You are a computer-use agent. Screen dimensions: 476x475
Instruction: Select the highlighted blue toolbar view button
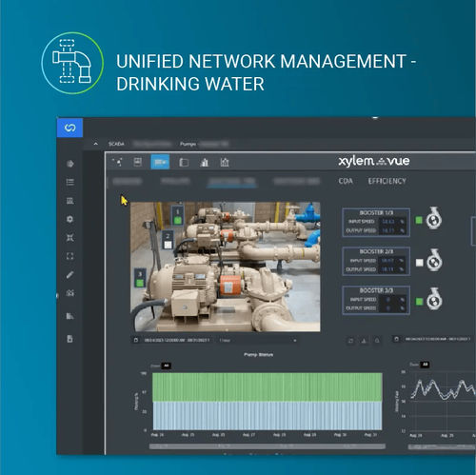(x=160, y=162)
